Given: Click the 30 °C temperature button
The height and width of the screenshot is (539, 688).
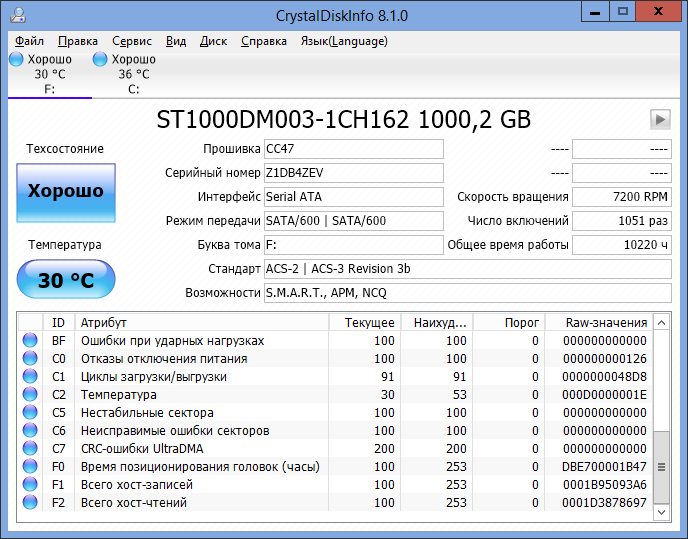Looking at the screenshot, I should pyautogui.click(x=66, y=280).
